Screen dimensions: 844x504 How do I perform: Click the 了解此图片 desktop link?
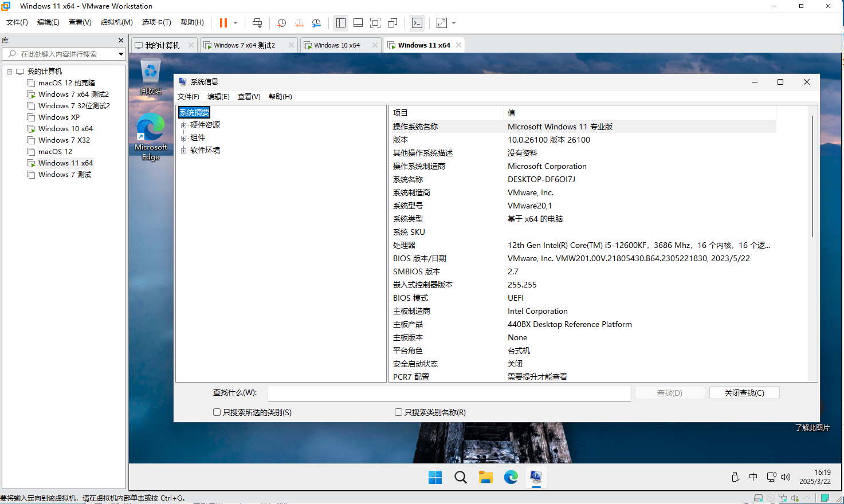coord(812,428)
